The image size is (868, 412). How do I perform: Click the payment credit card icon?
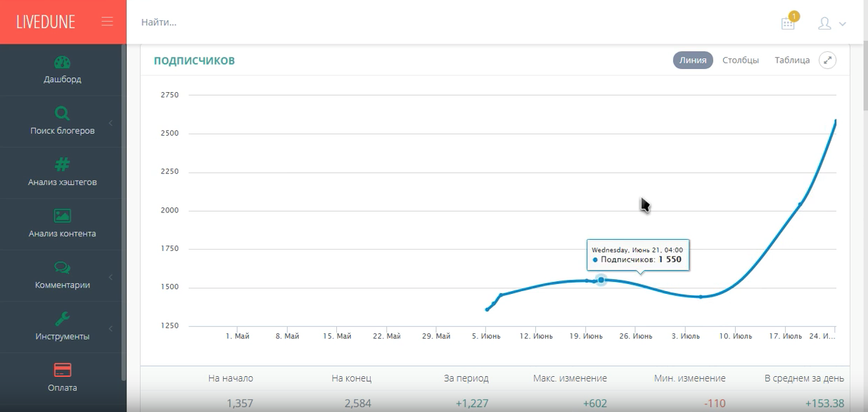point(63,370)
